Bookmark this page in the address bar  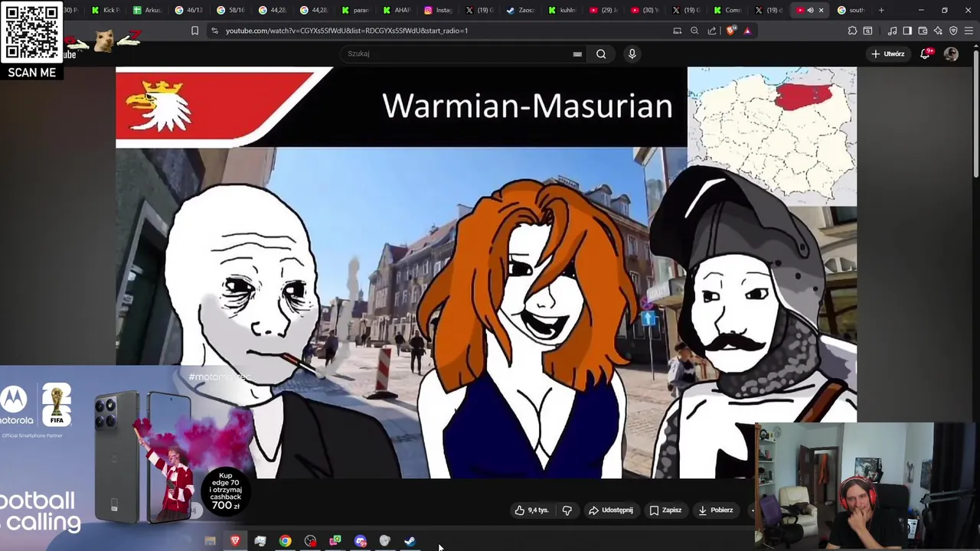pyautogui.click(x=194, y=31)
